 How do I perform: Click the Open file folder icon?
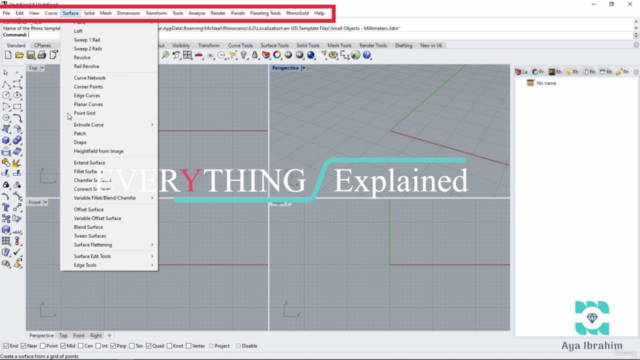click(x=19, y=55)
